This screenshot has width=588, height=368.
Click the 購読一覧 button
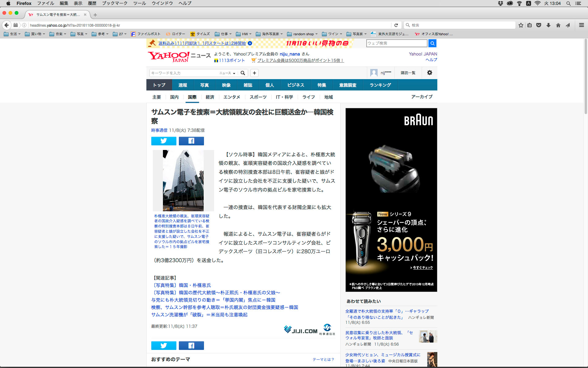pyautogui.click(x=408, y=73)
